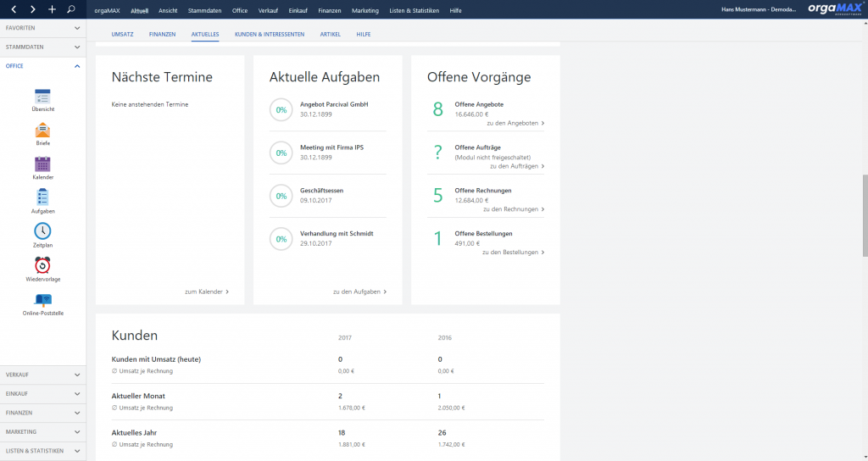Open the orgaMAX menu
Image resolution: width=868 pixels, height=461 pixels.
coord(107,10)
